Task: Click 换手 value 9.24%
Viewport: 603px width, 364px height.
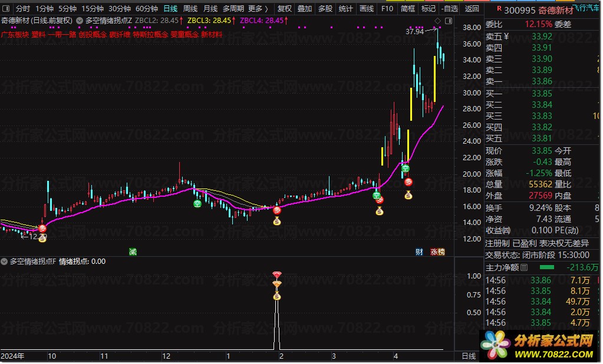Action: pos(541,209)
